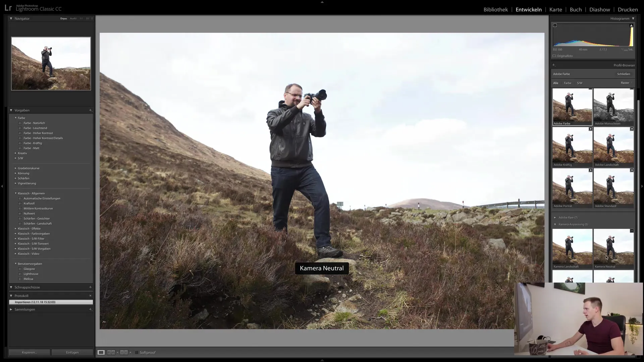This screenshot has width=644, height=362.
Task: Click favorite star on Adobe Landschaft profile
Action: [x=632, y=129]
